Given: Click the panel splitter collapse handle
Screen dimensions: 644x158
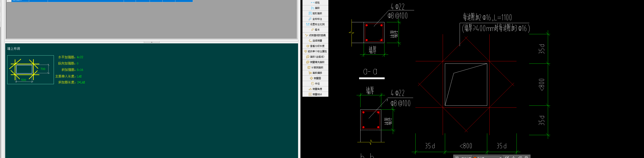Looking at the screenshot, I should 151,42.
